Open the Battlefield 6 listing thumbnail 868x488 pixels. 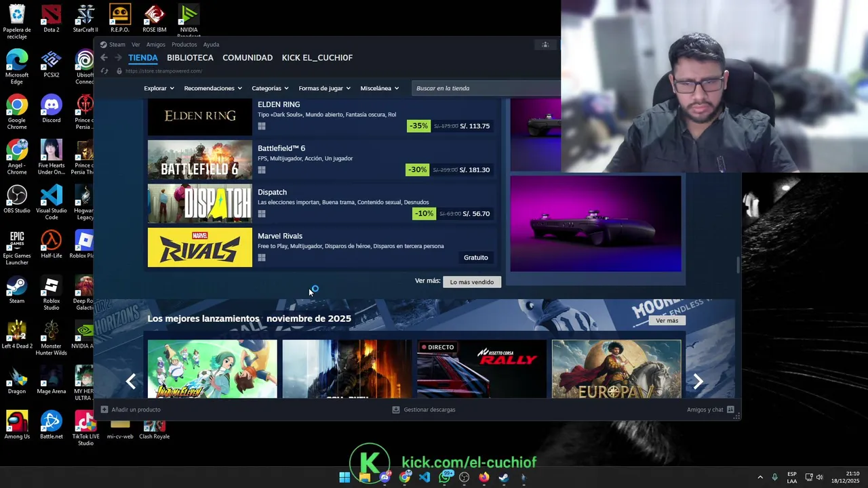pyautogui.click(x=200, y=160)
